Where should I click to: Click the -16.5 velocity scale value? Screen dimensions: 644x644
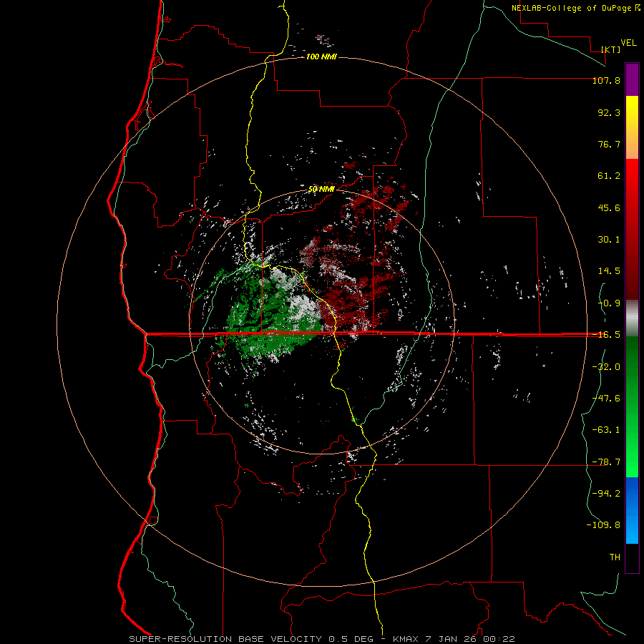tap(606, 335)
